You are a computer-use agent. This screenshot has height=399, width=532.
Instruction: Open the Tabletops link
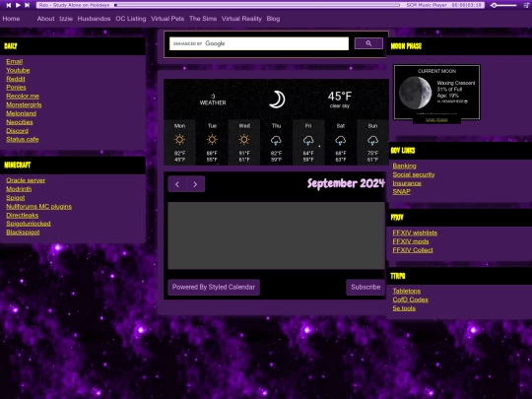pyautogui.click(x=407, y=291)
